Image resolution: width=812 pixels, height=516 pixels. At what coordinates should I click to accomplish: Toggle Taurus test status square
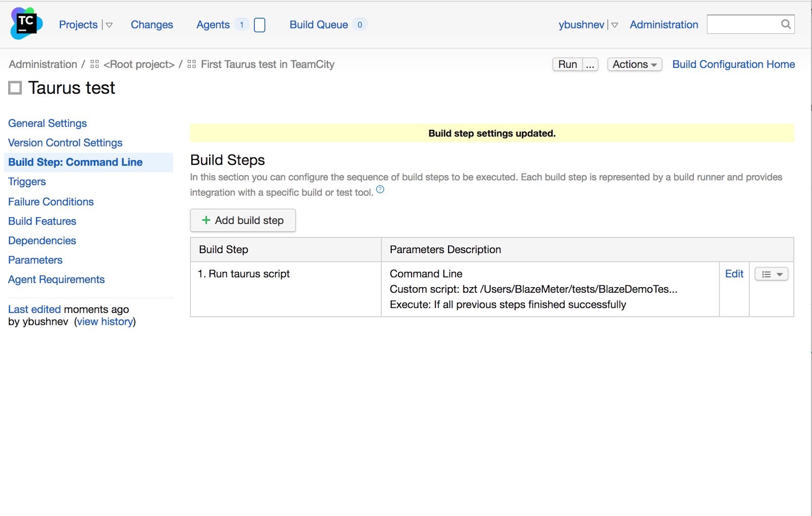pyautogui.click(x=15, y=88)
